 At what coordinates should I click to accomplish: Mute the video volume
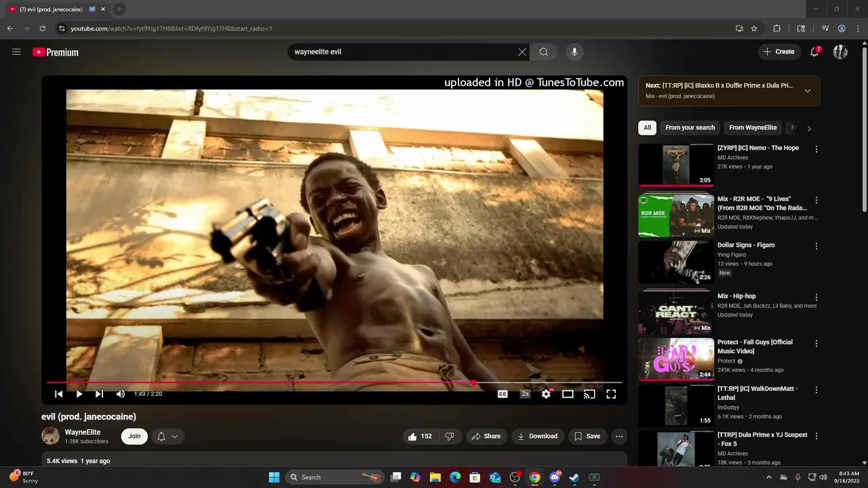tap(121, 394)
